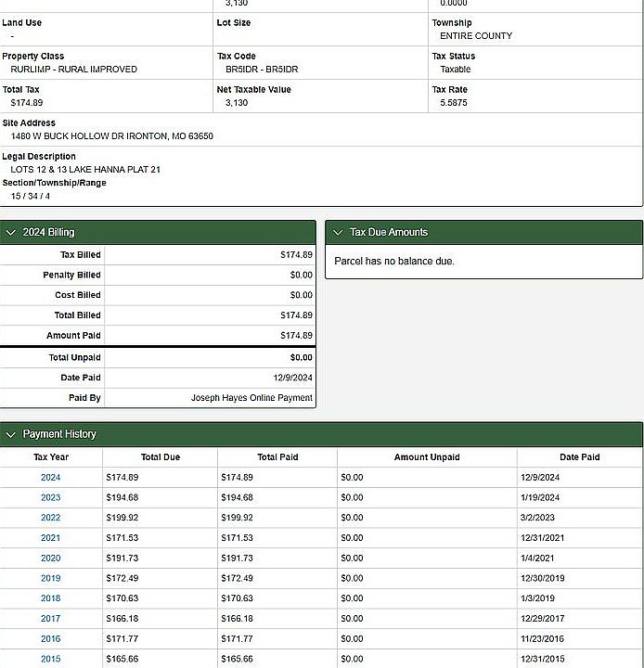The image size is (644, 668).
Task: Click the Date Paid column header
Action: coord(579,457)
